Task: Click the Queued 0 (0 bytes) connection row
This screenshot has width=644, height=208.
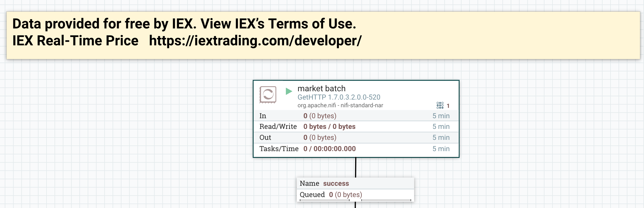Action: 355,195
